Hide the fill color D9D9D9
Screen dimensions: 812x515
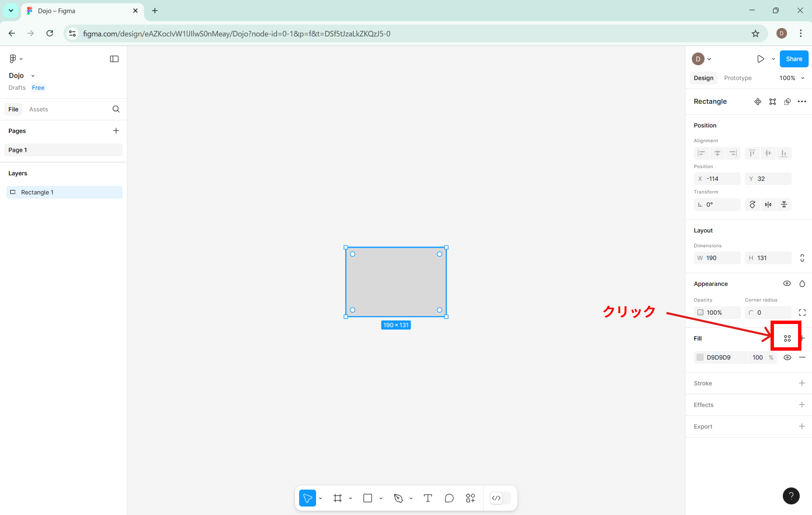(x=787, y=357)
